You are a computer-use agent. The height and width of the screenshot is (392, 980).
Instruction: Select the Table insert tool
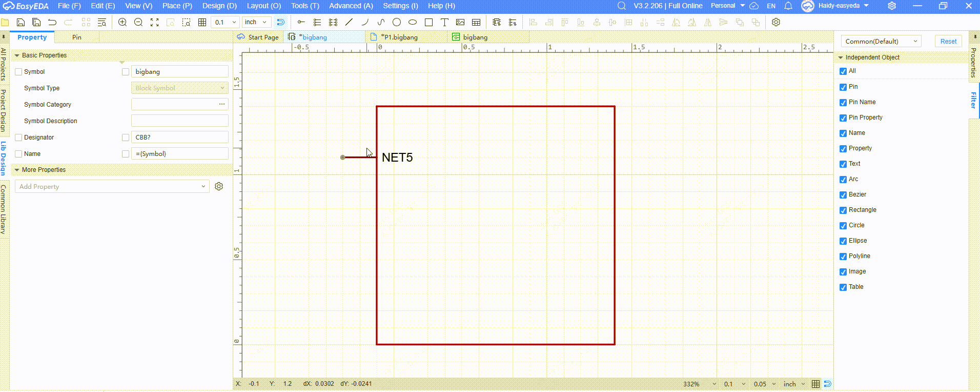pos(476,22)
